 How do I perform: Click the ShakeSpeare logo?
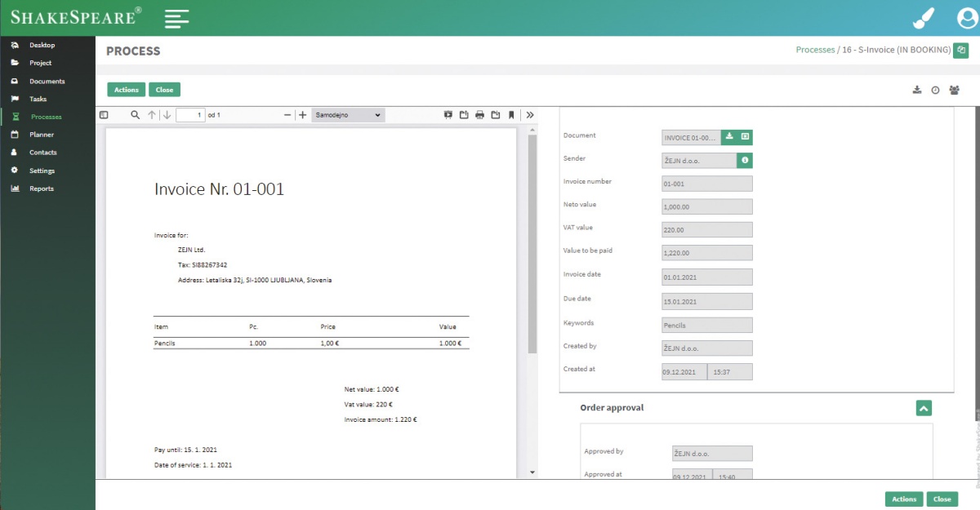76,16
